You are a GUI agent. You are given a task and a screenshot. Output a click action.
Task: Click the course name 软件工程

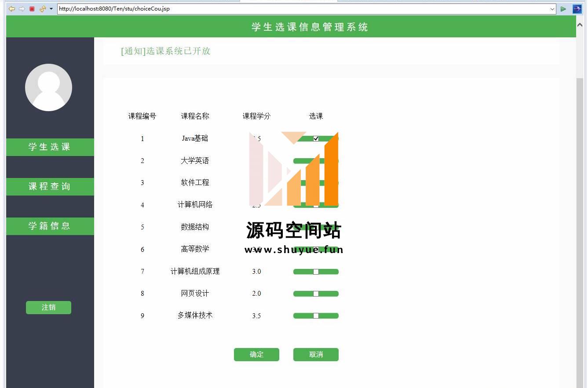pyautogui.click(x=195, y=183)
